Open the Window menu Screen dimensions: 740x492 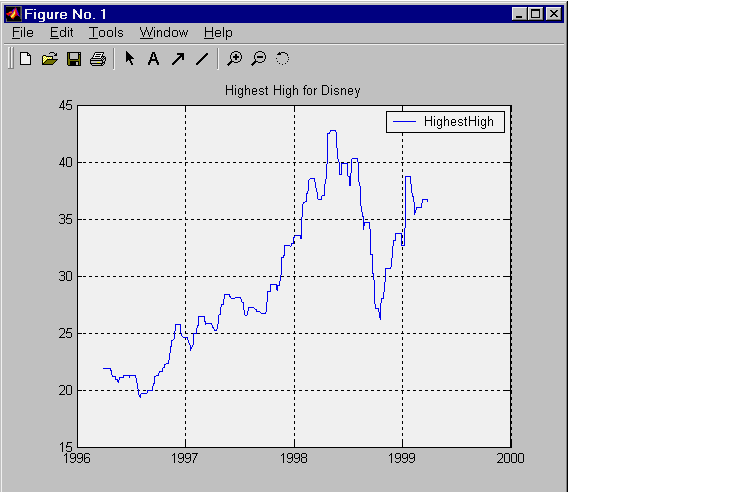point(164,33)
